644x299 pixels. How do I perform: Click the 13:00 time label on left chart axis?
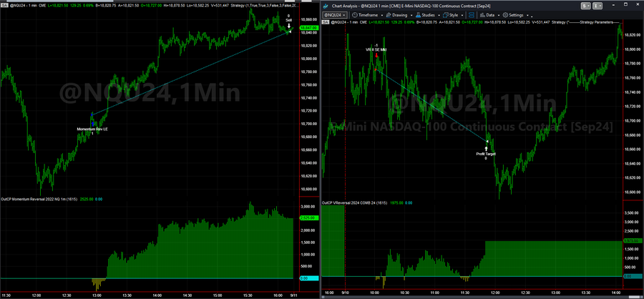(97, 295)
